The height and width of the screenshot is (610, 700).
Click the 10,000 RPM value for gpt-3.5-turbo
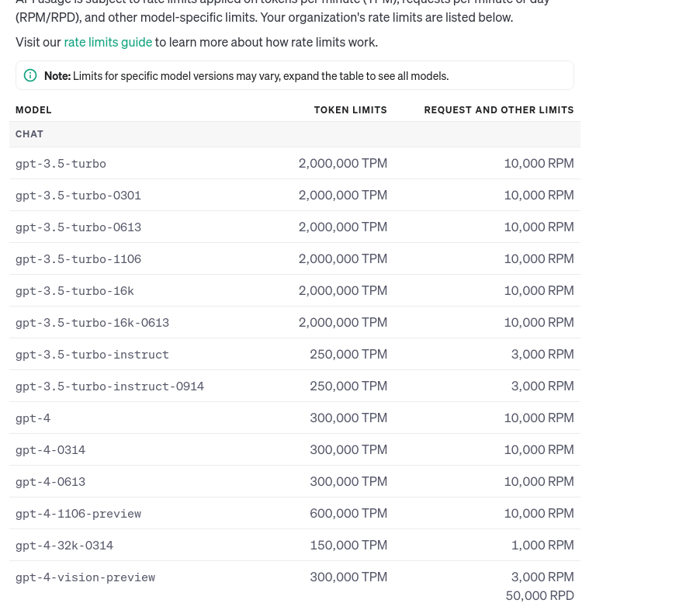point(539,164)
